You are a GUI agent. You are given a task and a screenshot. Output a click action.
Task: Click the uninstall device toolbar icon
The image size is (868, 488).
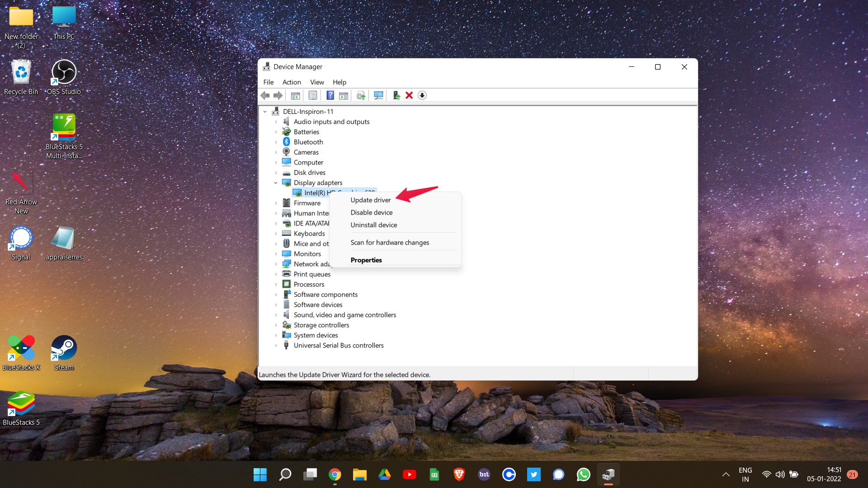point(409,95)
